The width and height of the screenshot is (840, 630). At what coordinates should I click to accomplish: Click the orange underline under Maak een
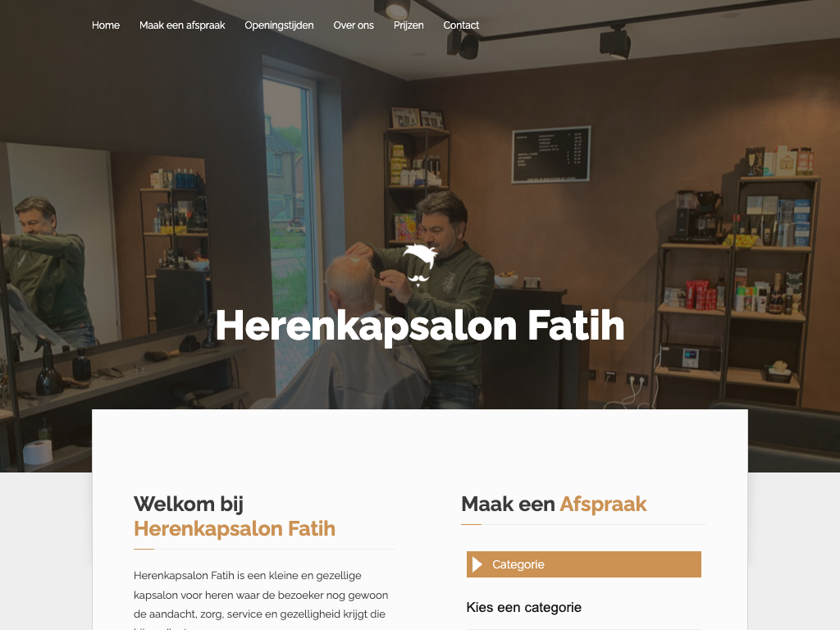click(472, 524)
